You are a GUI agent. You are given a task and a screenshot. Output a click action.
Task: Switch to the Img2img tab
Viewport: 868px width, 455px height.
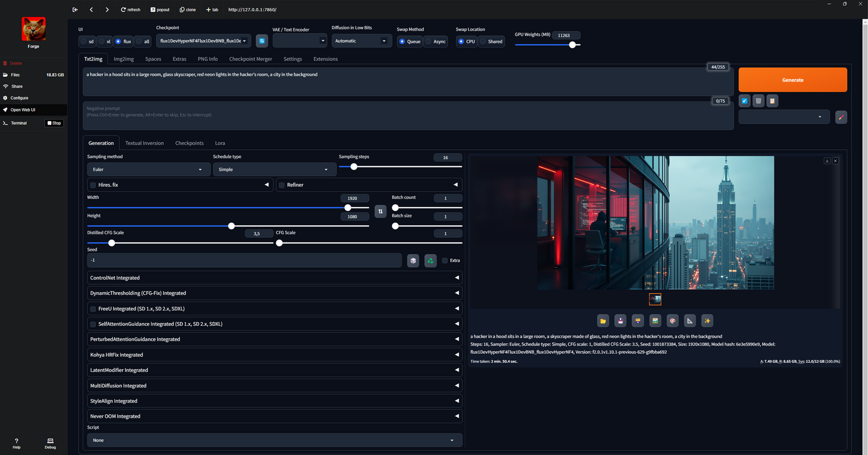[x=123, y=59]
